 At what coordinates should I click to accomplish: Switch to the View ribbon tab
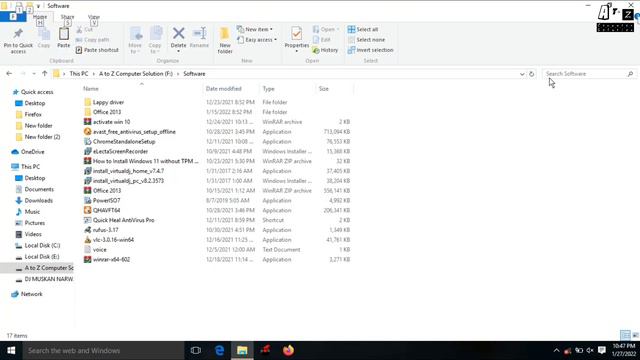point(94,17)
